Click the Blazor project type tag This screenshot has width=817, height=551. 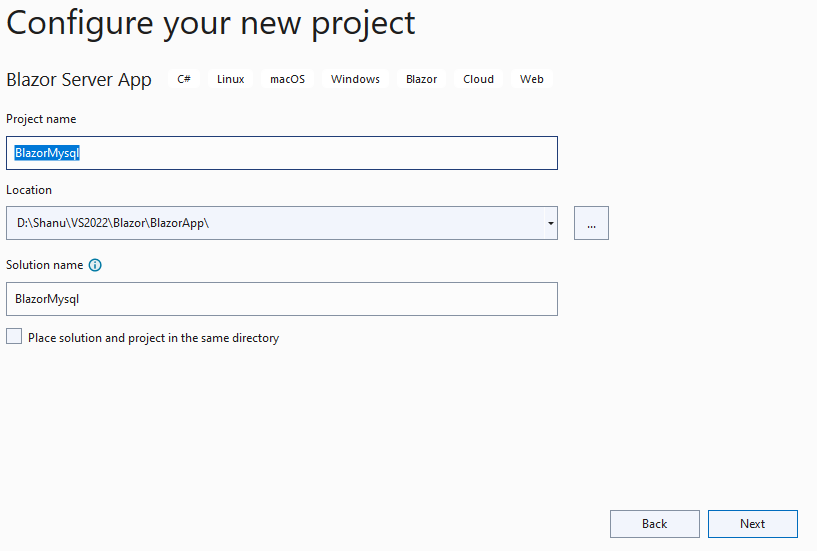(422, 79)
